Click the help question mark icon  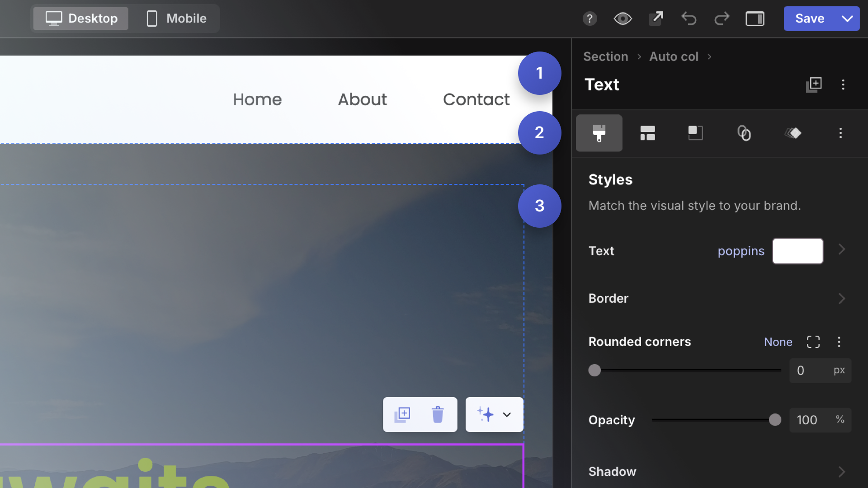[x=590, y=19]
